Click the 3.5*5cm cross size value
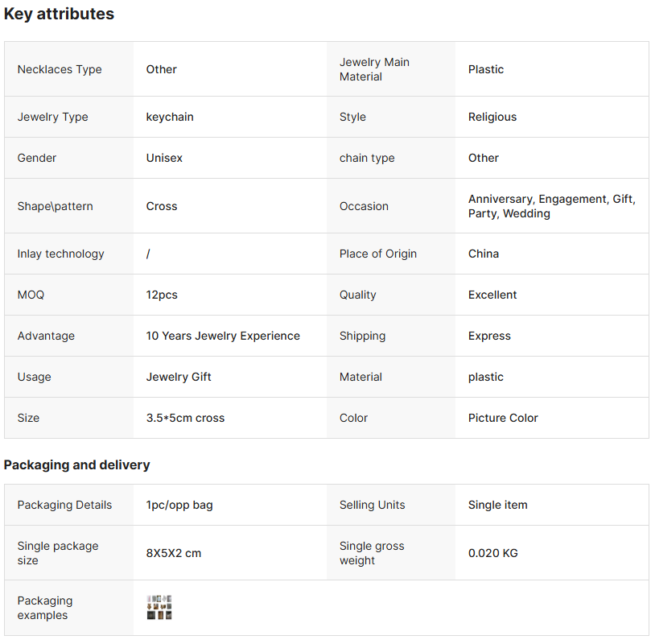 click(x=185, y=418)
